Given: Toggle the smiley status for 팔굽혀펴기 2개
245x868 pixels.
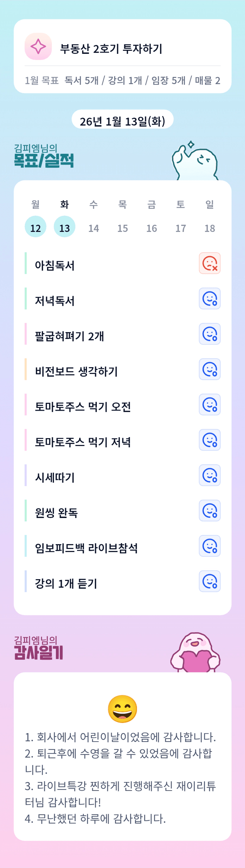Looking at the screenshot, I should [x=209, y=334].
